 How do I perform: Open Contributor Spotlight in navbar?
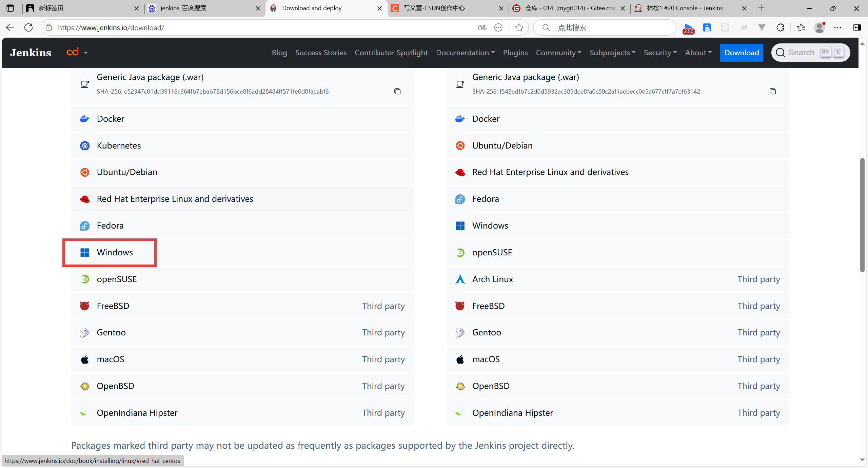pyautogui.click(x=391, y=53)
